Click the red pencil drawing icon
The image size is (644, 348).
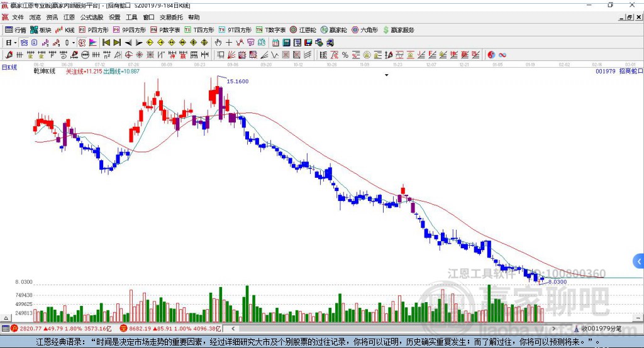(9, 55)
